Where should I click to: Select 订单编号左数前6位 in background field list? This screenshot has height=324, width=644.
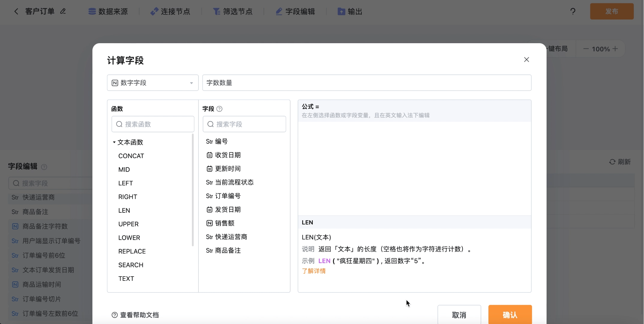pos(45,314)
